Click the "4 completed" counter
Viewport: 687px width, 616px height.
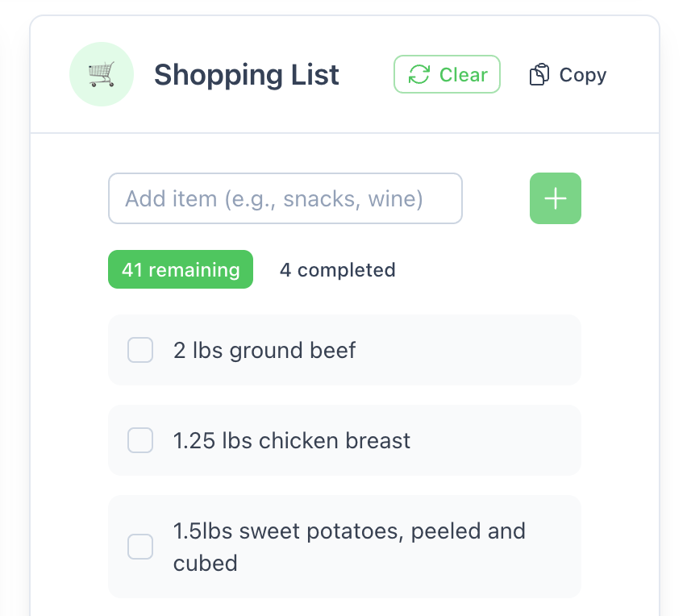click(x=337, y=269)
